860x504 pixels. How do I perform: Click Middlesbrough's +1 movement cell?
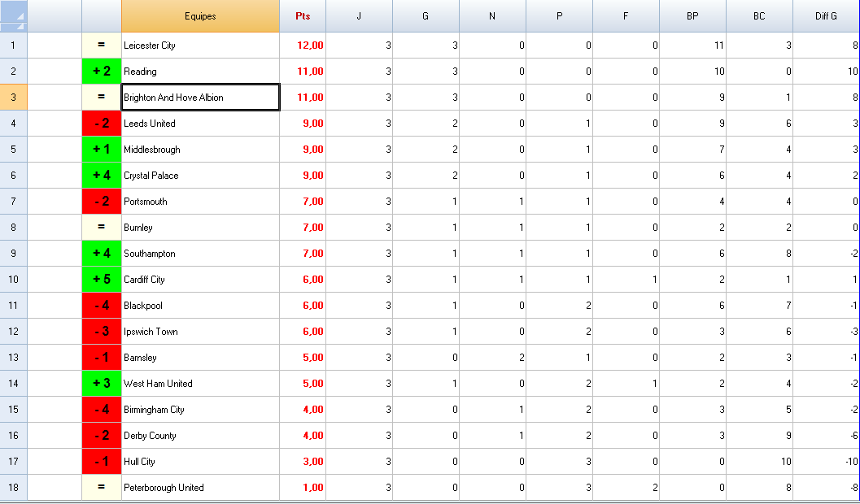pyautogui.click(x=102, y=150)
